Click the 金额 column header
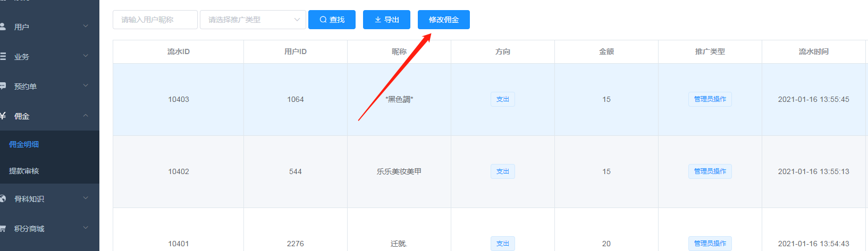The height and width of the screenshot is (251, 868). pyautogui.click(x=606, y=51)
